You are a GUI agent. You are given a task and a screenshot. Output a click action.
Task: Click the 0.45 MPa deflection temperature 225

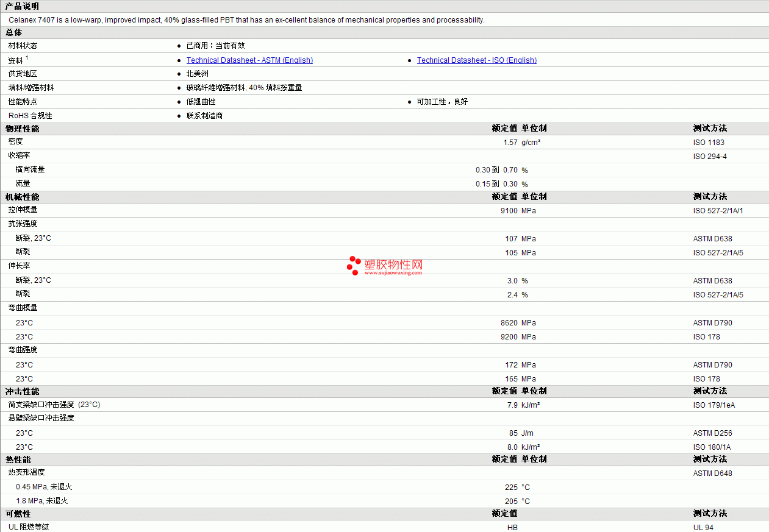pos(511,488)
